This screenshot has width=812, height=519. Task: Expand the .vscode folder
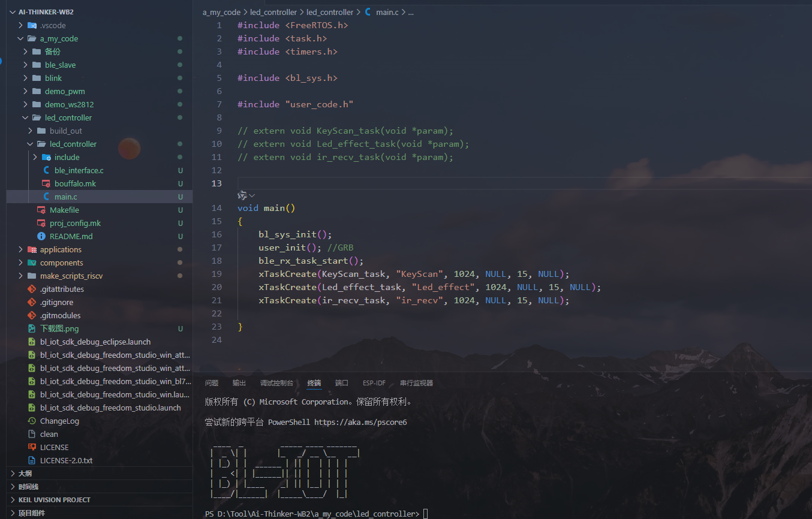coord(20,25)
